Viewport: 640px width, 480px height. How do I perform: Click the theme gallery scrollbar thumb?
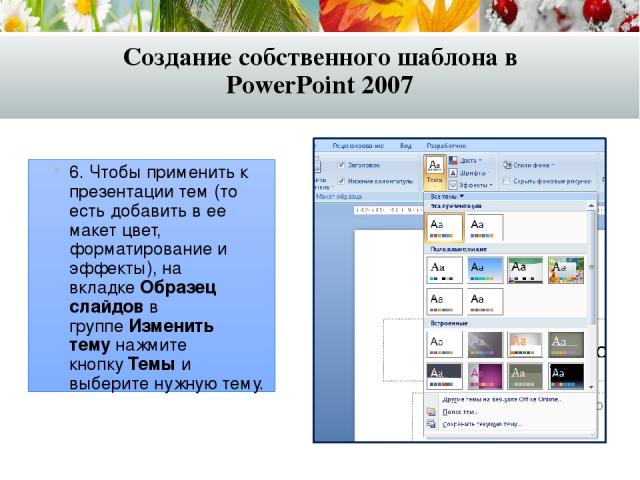coord(591,268)
